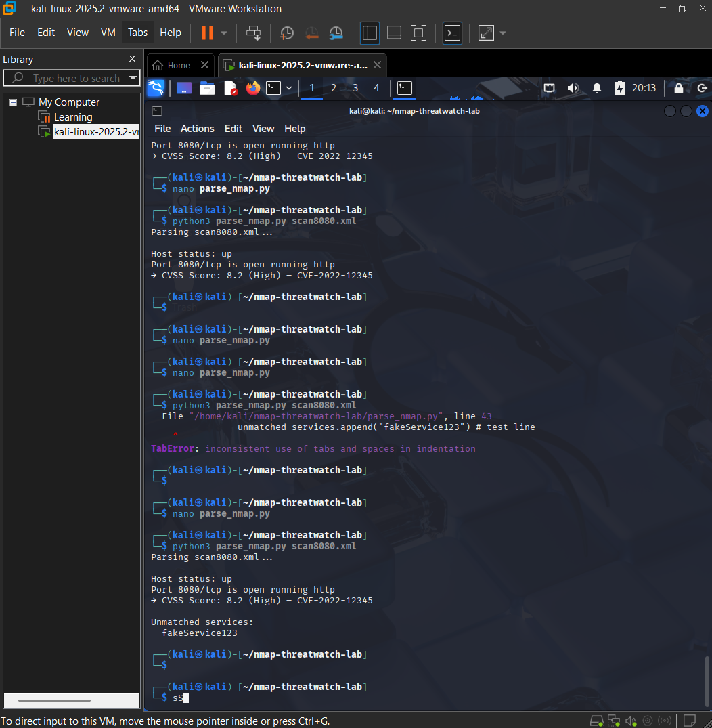Open the terminal Actions menu
This screenshot has width=712, height=728.
[x=197, y=129]
